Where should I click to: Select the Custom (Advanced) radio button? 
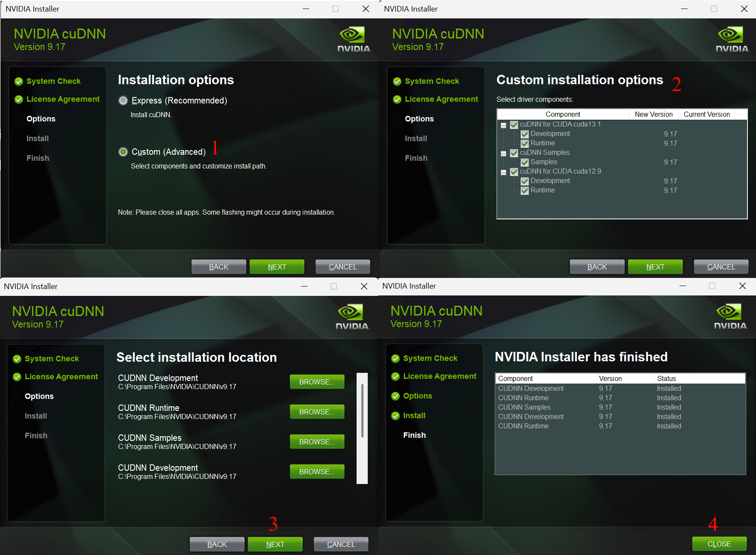pos(123,152)
